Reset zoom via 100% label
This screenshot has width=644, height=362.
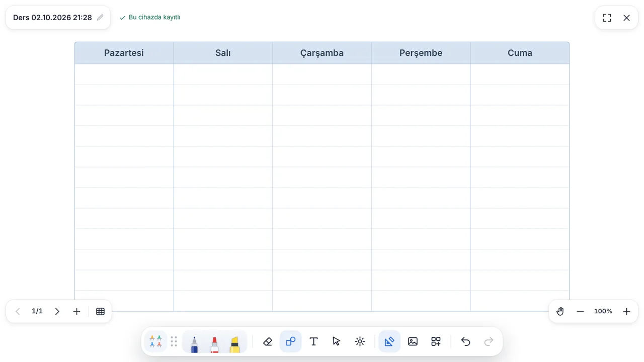(x=603, y=311)
